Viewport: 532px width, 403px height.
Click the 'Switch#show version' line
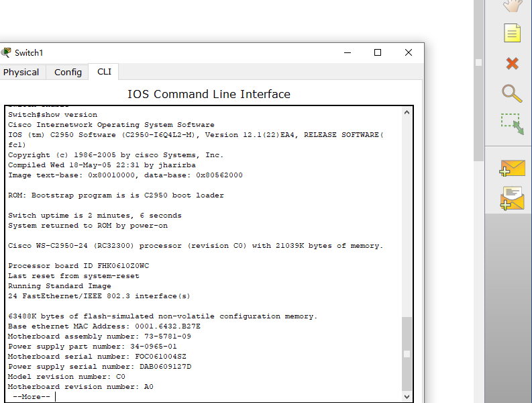pyautogui.click(x=52, y=114)
